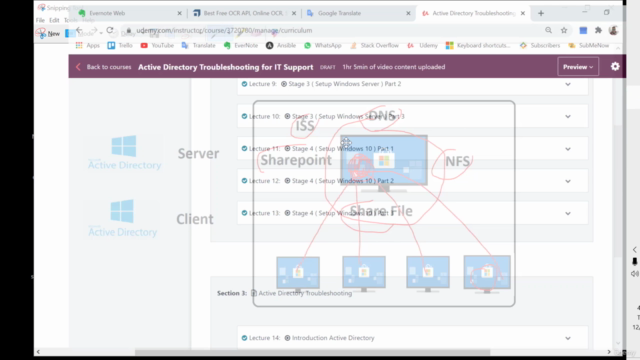Click the Lecture 9 green check icon
The image size is (640, 360).
[244, 84]
